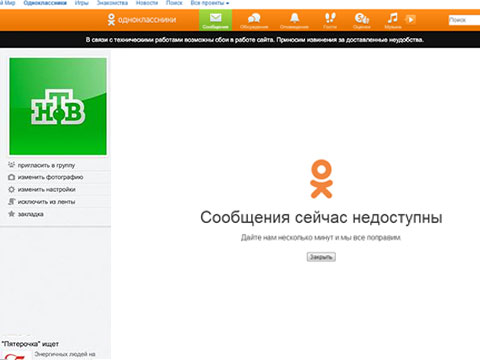The height and width of the screenshot is (360, 480).
Task: Click the Одноклассники logo in orange bar
Action: 142,20
